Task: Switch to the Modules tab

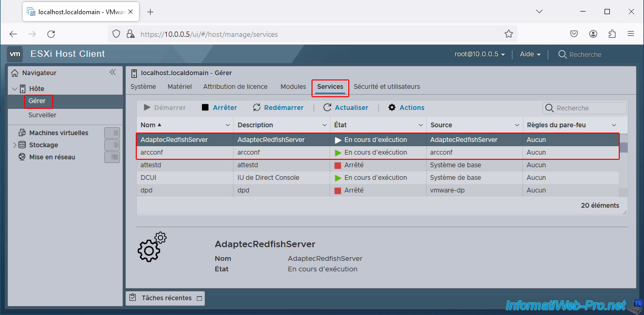Action: pos(293,87)
